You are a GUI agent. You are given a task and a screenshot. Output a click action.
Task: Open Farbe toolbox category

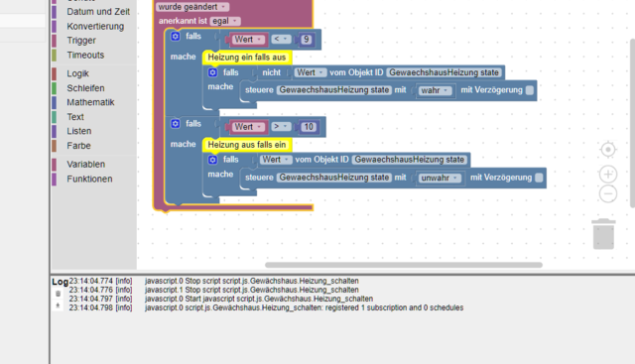tap(78, 146)
